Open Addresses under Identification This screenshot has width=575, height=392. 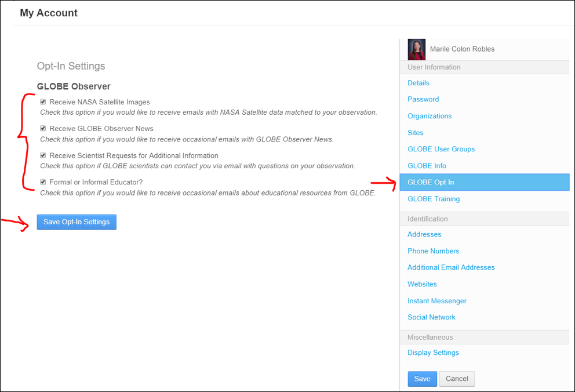[424, 234]
